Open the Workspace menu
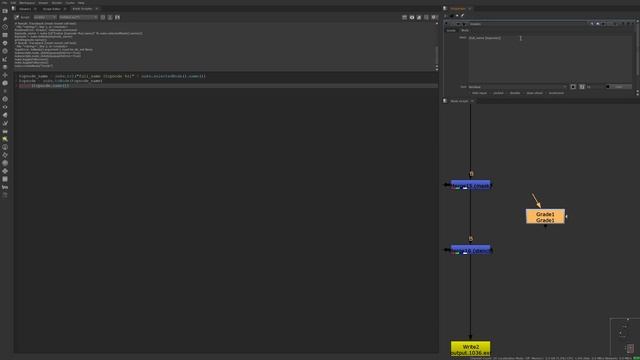The image size is (640, 360). (27, 3)
